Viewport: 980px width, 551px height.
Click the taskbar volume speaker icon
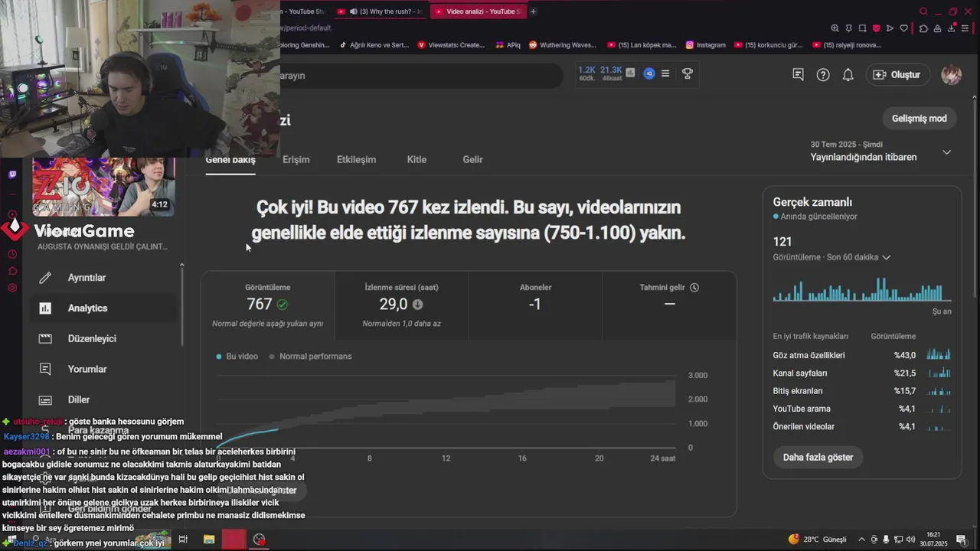(x=910, y=540)
